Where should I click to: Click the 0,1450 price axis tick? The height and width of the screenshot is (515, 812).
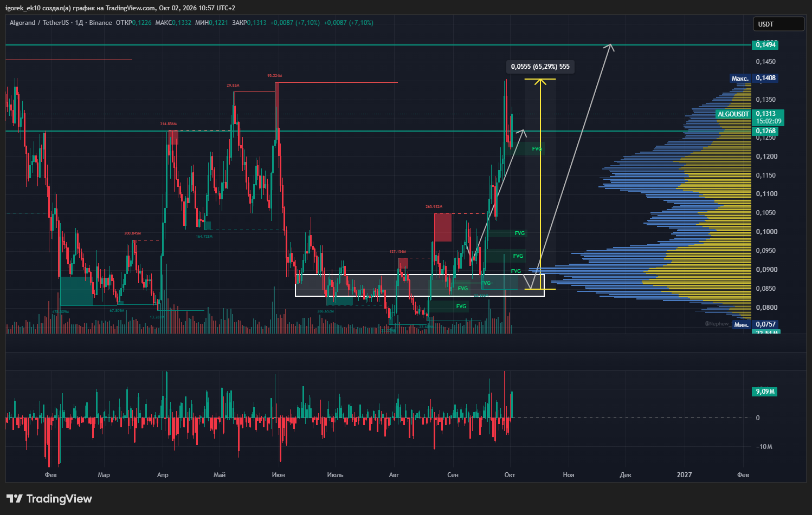766,62
